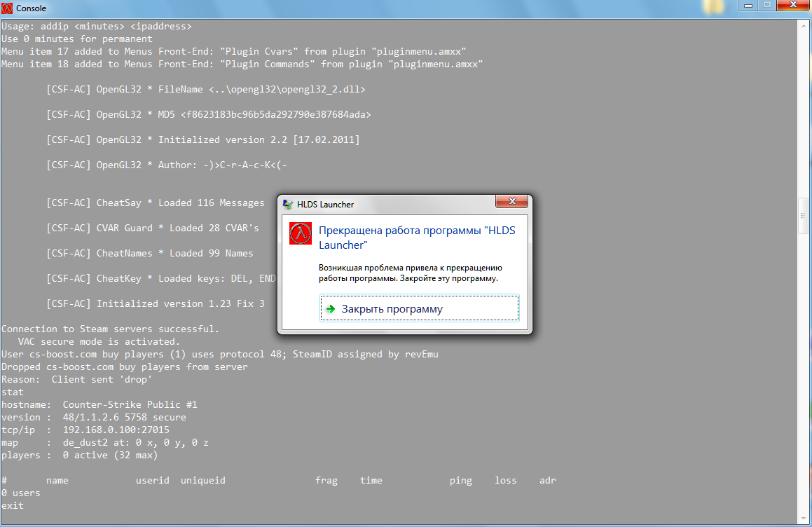Click the 'frag' column header text
The height and width of the screenshot is (527, 812).
tap(326, 481)
